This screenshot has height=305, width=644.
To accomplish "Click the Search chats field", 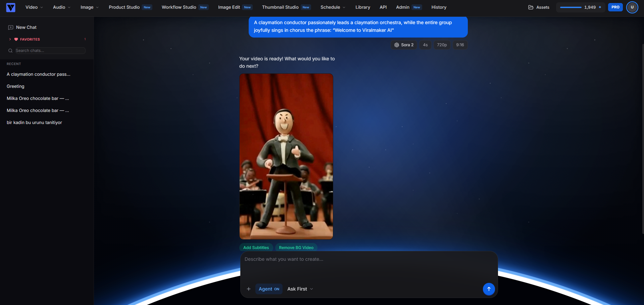I will click(50, 51).
